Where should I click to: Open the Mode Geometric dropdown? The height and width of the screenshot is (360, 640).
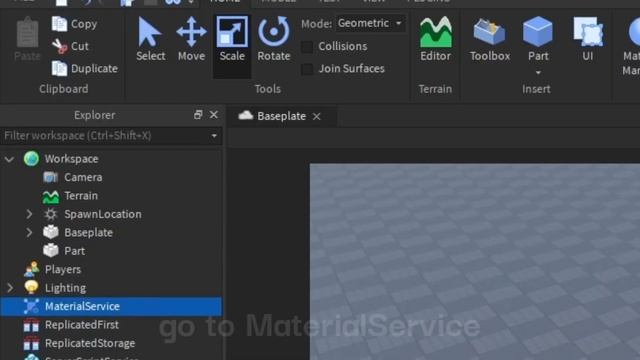tap(370, 23)
